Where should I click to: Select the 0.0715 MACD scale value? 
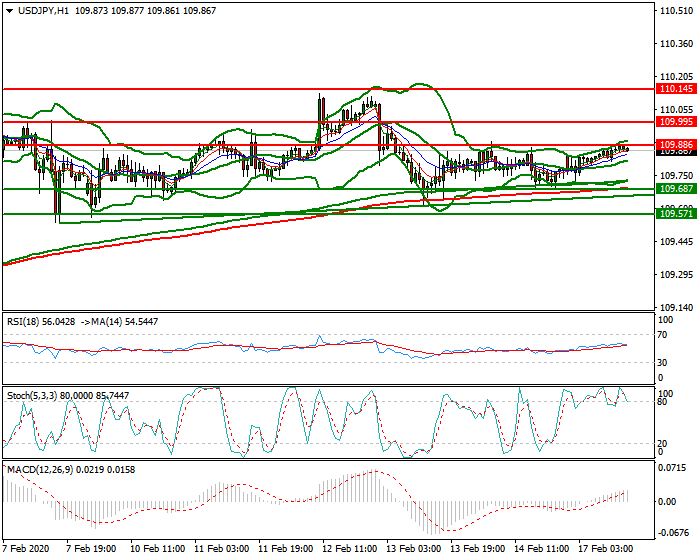(x=672, y=468)
